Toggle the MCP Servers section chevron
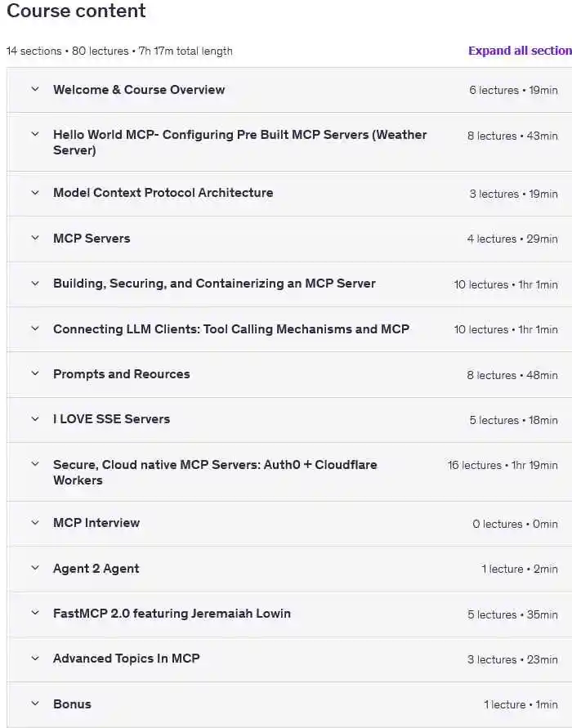Image resolution: width=572 pixels, height=728 pixels. coord(35,238)
